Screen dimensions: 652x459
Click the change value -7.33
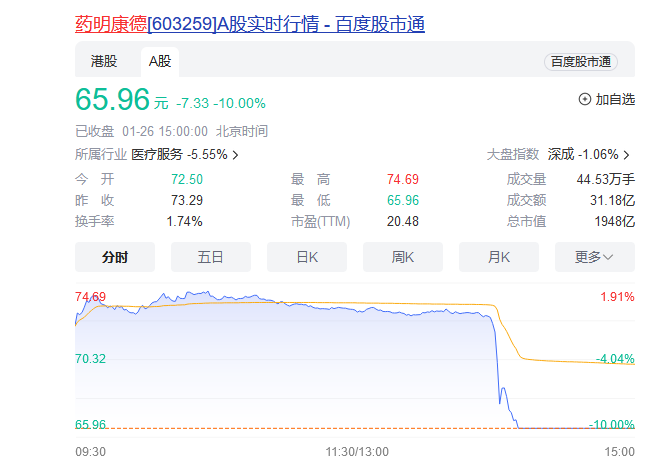(193, 103)
